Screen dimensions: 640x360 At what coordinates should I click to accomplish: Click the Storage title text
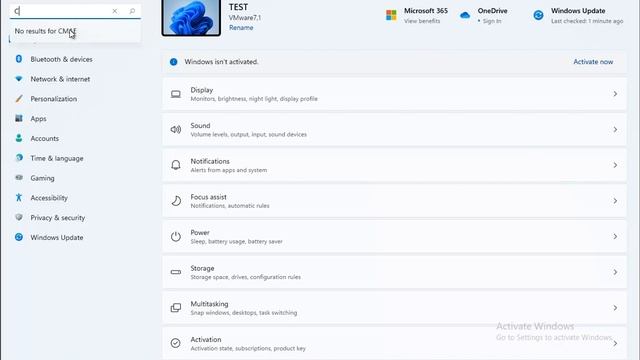coord(202,268)
